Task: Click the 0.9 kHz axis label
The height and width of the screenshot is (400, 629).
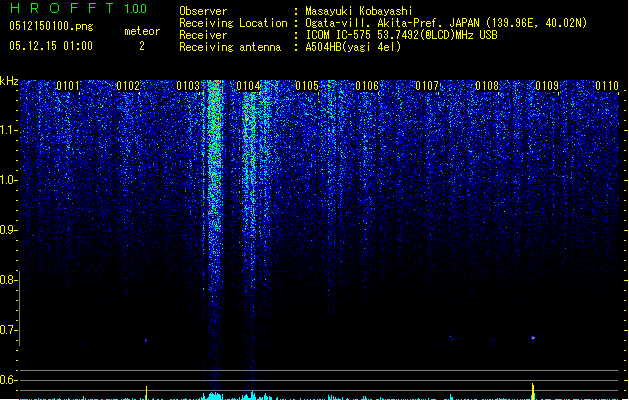Action: coord(8,230)
